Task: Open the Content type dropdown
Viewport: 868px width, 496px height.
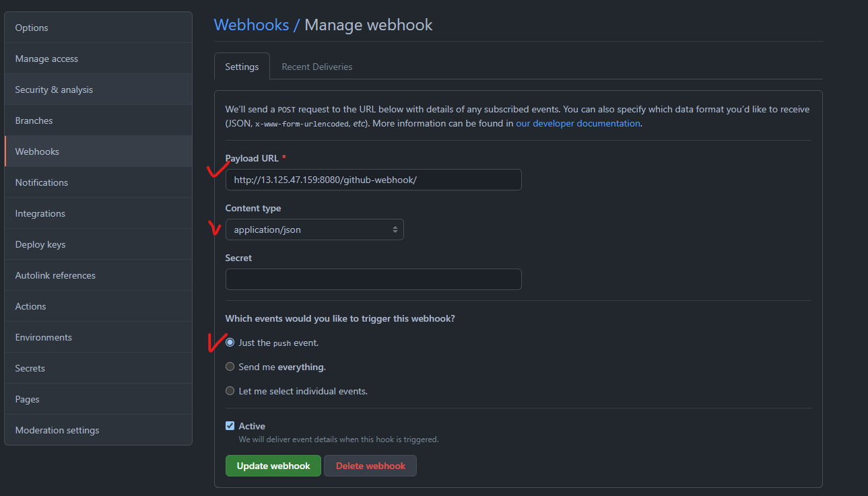Action: point(314,229)
